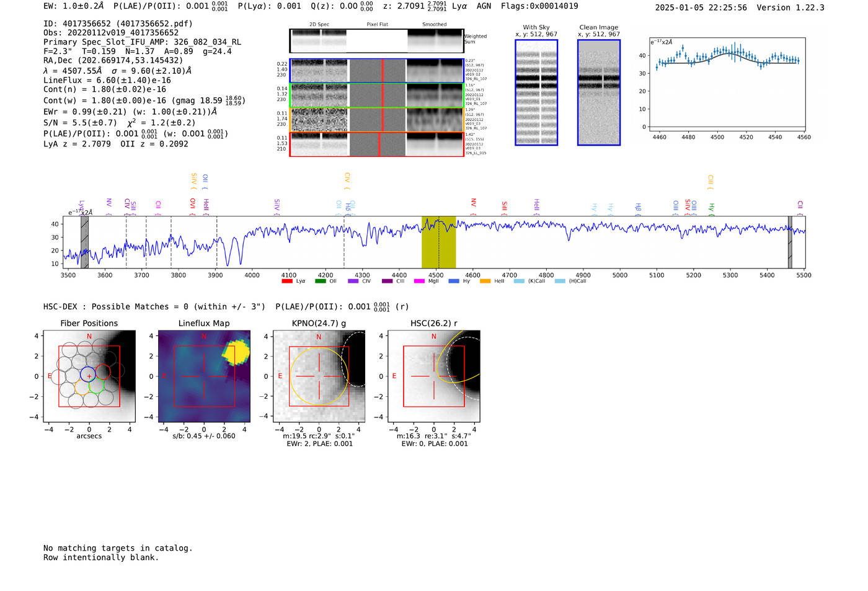Viewport: 868px width, 591px height.
Task: Click the 'm:19.5 rc:2.9" s:0.1"' caption
Action: pos(319,436)
